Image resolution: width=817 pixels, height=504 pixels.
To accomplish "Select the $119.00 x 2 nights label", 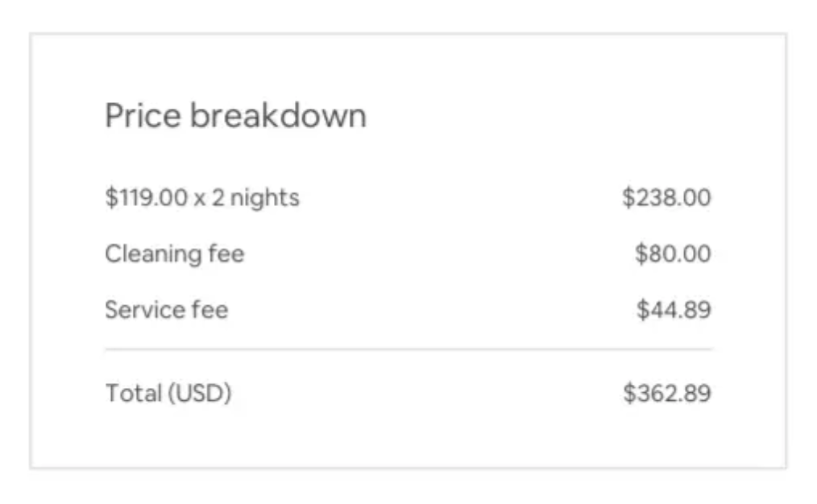I will (x=202, y=198).
